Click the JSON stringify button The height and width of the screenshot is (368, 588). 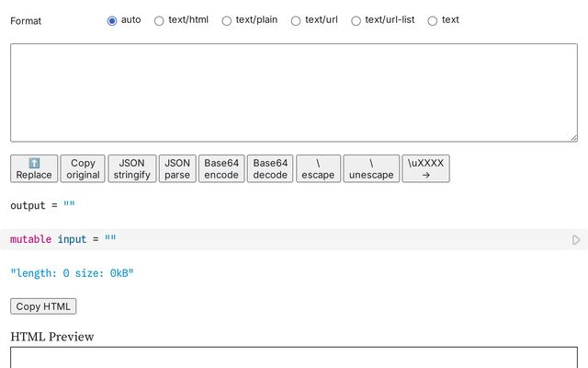click(132, 168)
